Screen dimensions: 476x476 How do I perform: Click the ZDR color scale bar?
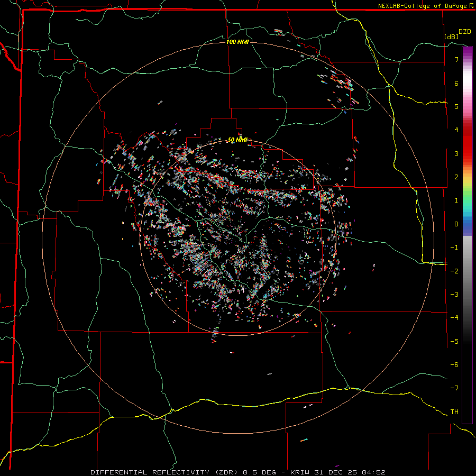point(467,235)
